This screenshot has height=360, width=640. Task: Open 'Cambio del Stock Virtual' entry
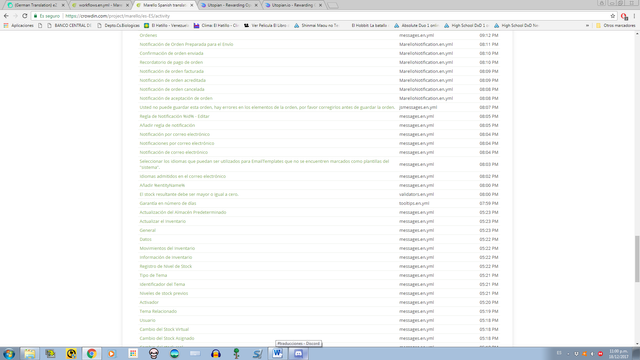click(164, 329)
